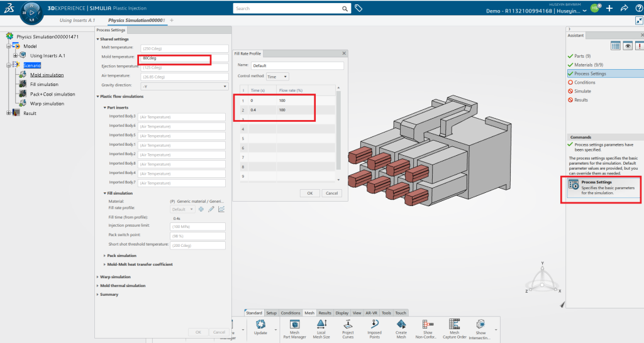This screenshot has height=343, width=644.
Task: Click Cancel in Fill Rate Profile dialog
Action: [x=331, y=193]
